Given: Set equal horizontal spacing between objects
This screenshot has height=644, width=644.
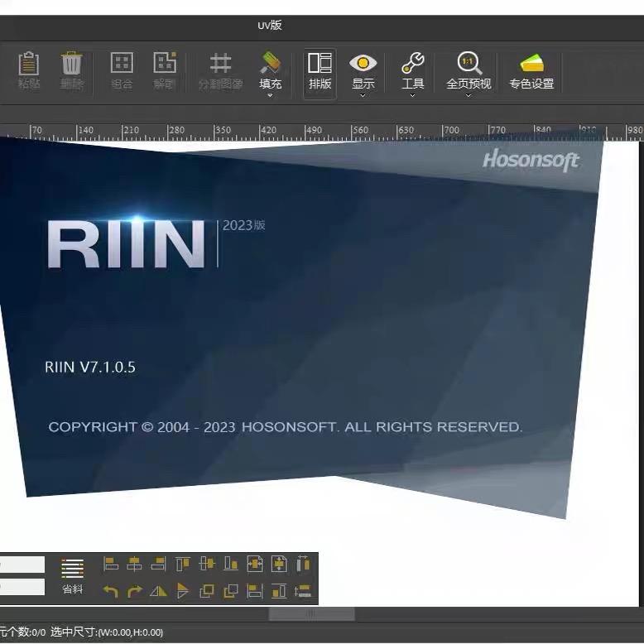Looking at the screenshot, I should (303, 564).
